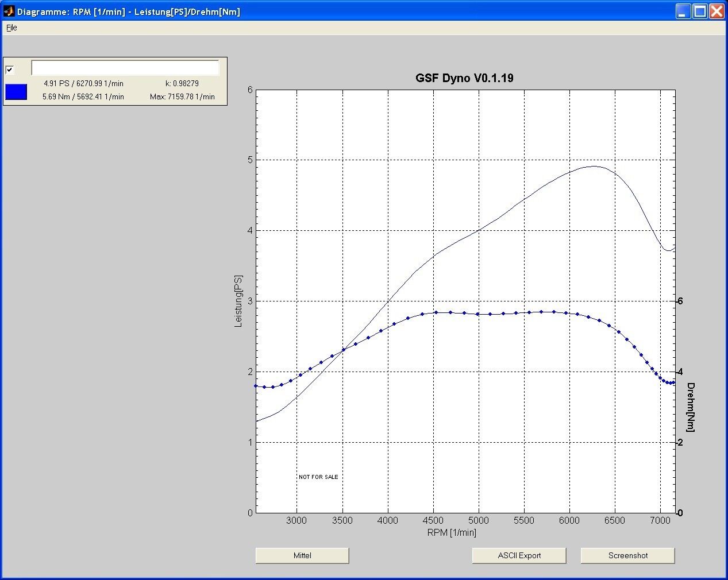Click the 5.69 Nm peak torque readout
The height and width of the screenshot is (580, 728).
coord(83,96)
